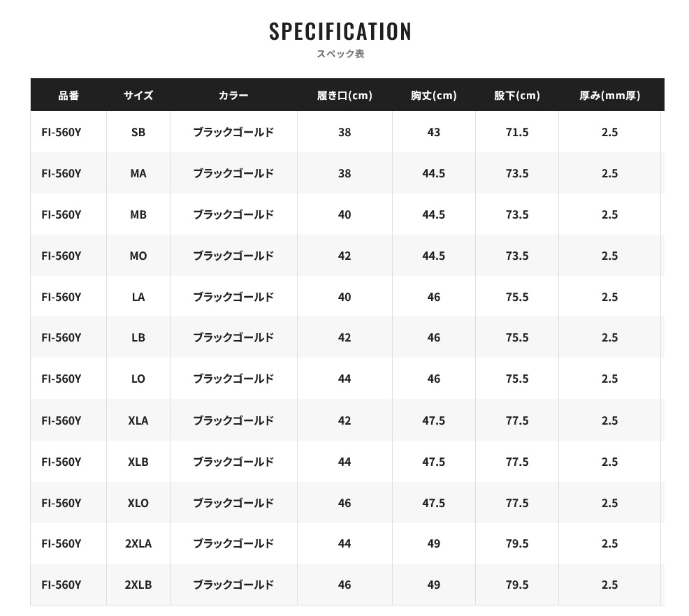Select the 2XLB size cell
Image resolution: width=689 pixels, height=616 pixels.
(138, 585)
